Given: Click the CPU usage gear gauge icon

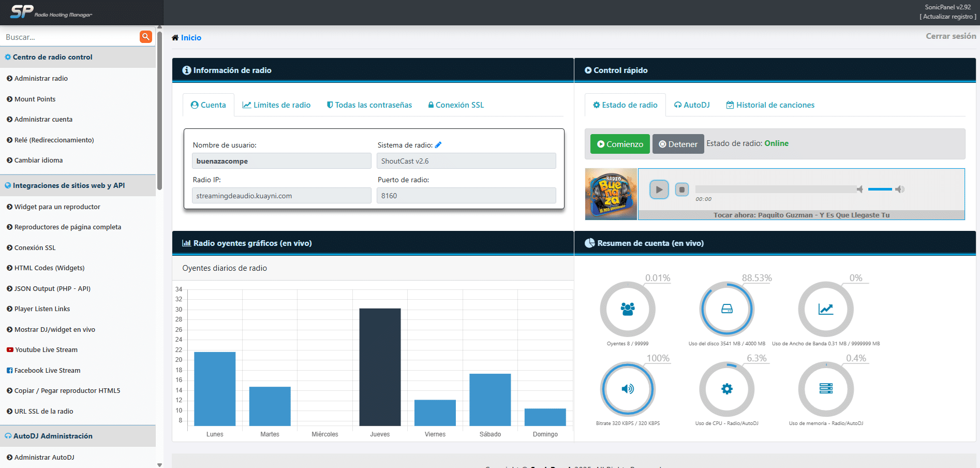Looking at the screenshot, I should [x=726, y=389].
